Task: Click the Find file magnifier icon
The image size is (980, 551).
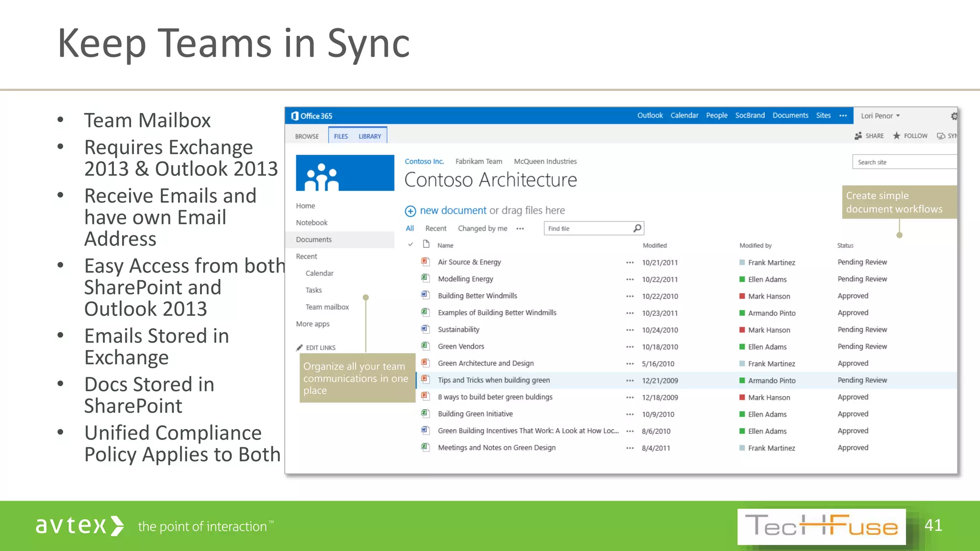Action: (x=637, y=229)
